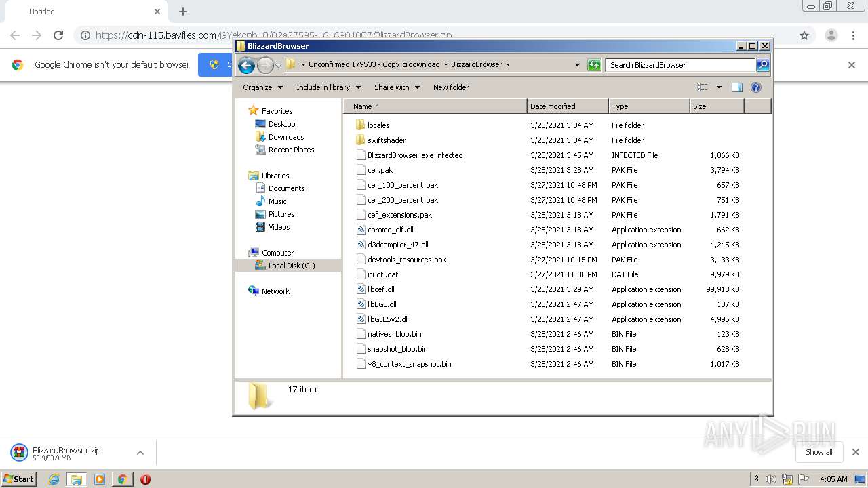Open Include in library dropdown
Screen dimensions: 868x488
(x=328, y=87)
